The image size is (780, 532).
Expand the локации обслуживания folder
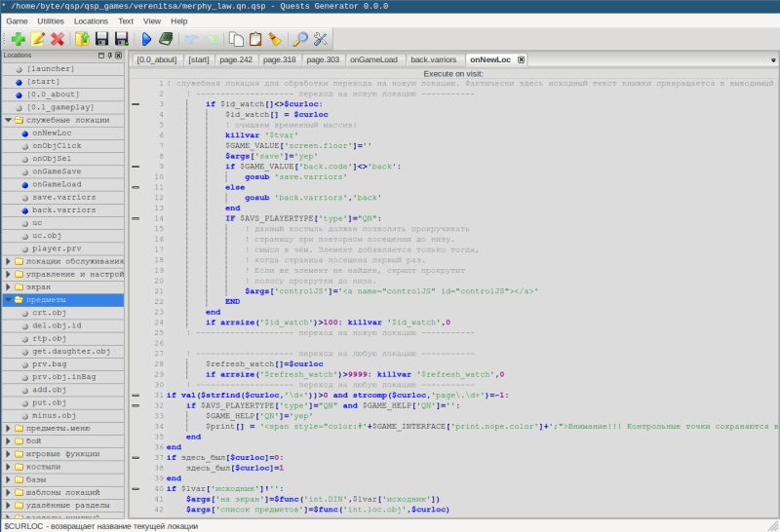pyautogui.click(x=8, y=261)
